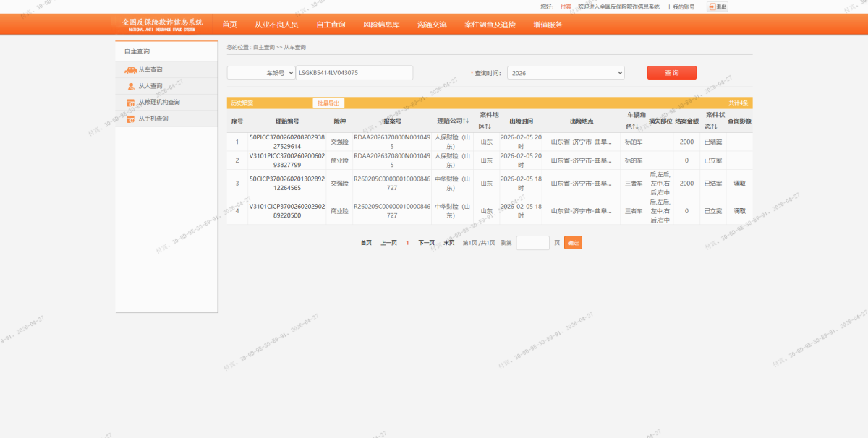Go to 下一页 in pagination
Image resolution: width=868 pixels, height=438 pixels.
426,243
